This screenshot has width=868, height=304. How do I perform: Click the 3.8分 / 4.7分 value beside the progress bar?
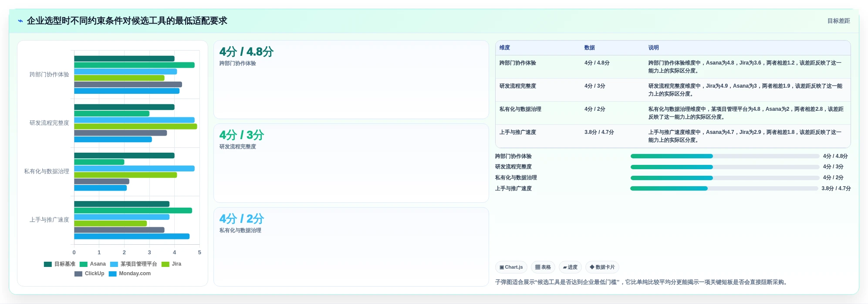click(x=836, y=188)
